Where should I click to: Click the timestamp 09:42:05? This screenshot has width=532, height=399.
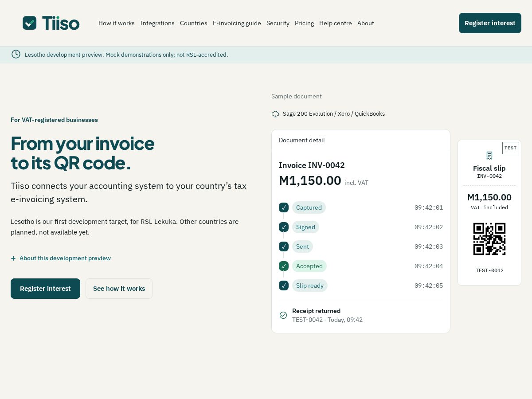point(429,286)
